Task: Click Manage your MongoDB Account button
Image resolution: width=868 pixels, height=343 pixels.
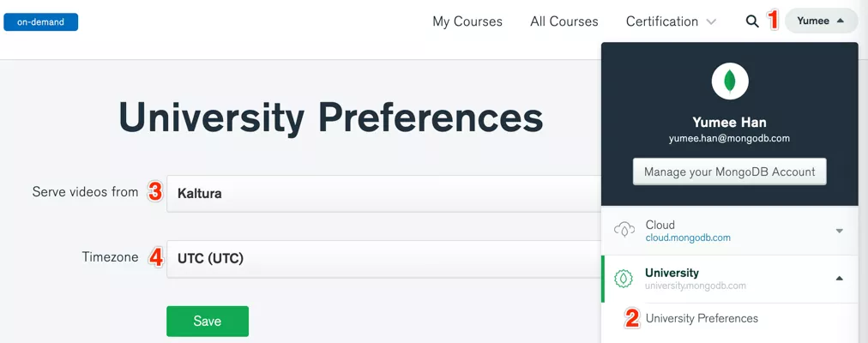Action: [730, 171]
